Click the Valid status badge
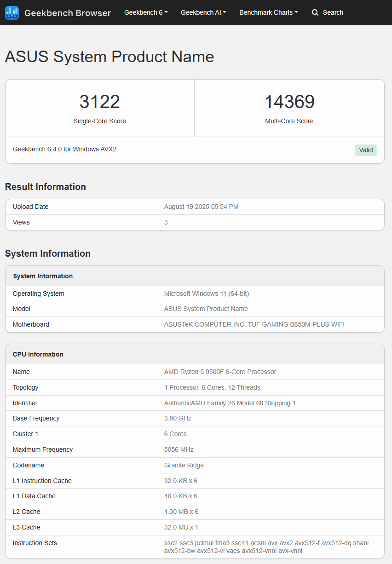392x564 pixels. point(366,150)
